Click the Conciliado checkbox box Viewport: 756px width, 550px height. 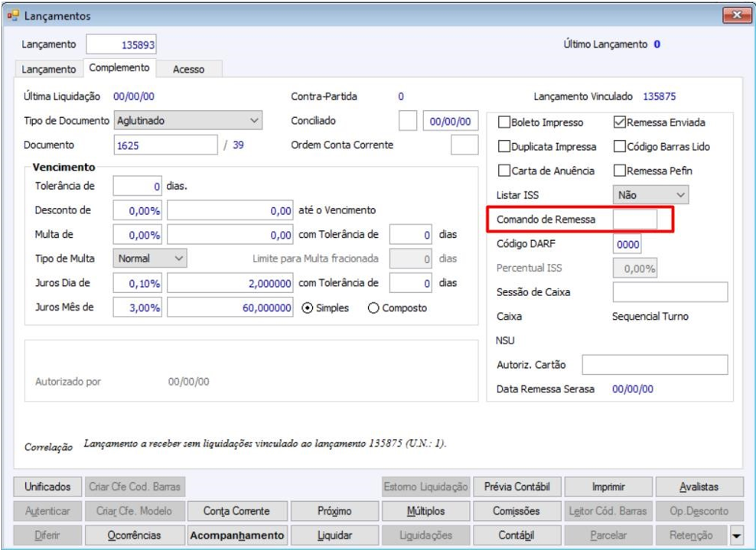(x=407, y=121)
